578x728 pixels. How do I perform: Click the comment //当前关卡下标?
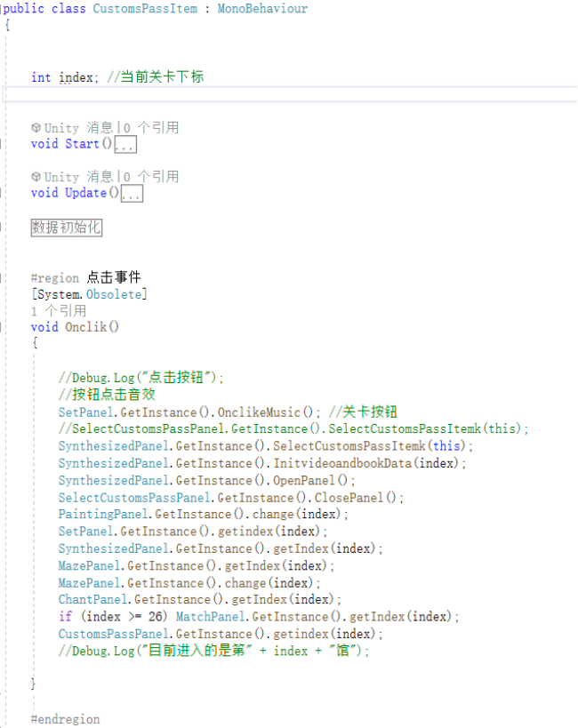tap(156, 76)
